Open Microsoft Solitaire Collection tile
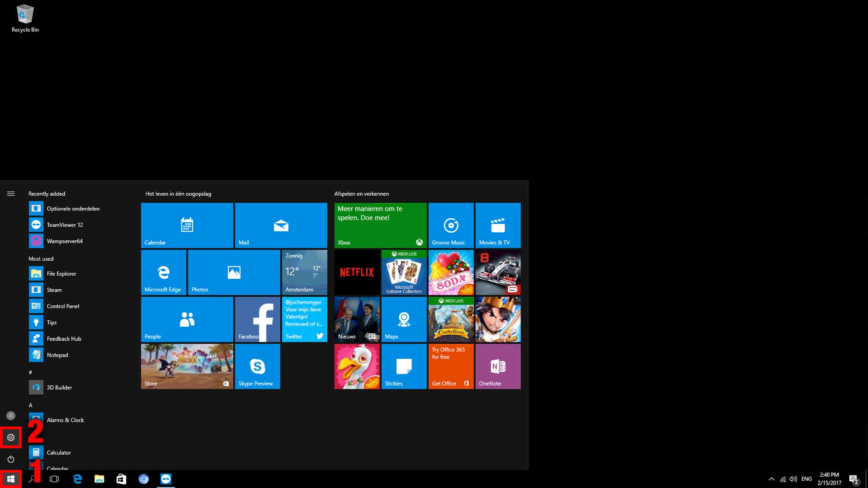The image size is (868, 488). (404, 272)
